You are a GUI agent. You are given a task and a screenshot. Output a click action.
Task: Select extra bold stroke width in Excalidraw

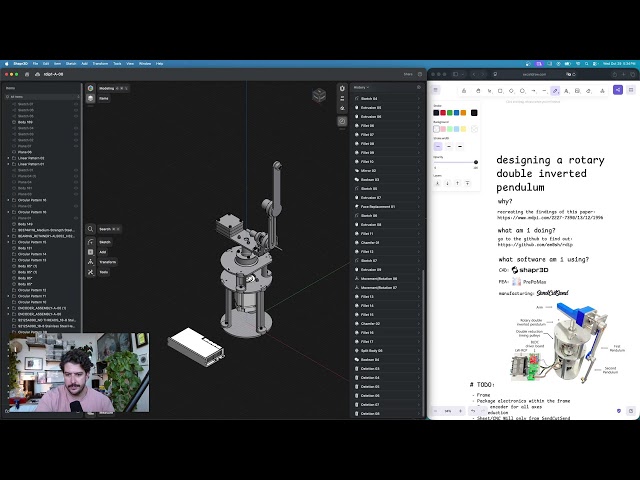[x=460, y=146]
